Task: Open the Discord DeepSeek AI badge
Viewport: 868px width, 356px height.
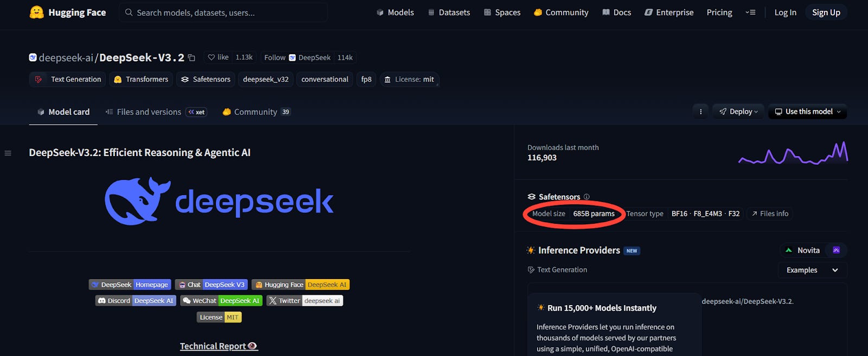Action: pyautogui.click(x=136, y=301)
